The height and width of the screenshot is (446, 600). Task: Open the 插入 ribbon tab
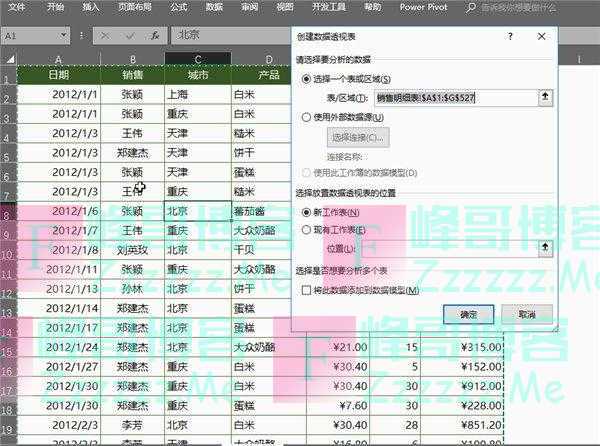click(x=91, y=6)
